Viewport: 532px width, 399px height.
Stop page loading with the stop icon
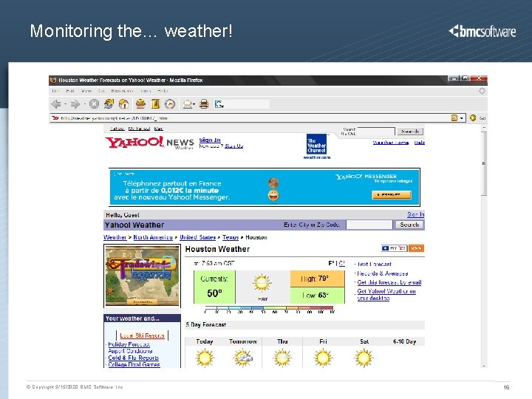pos(94,104)
